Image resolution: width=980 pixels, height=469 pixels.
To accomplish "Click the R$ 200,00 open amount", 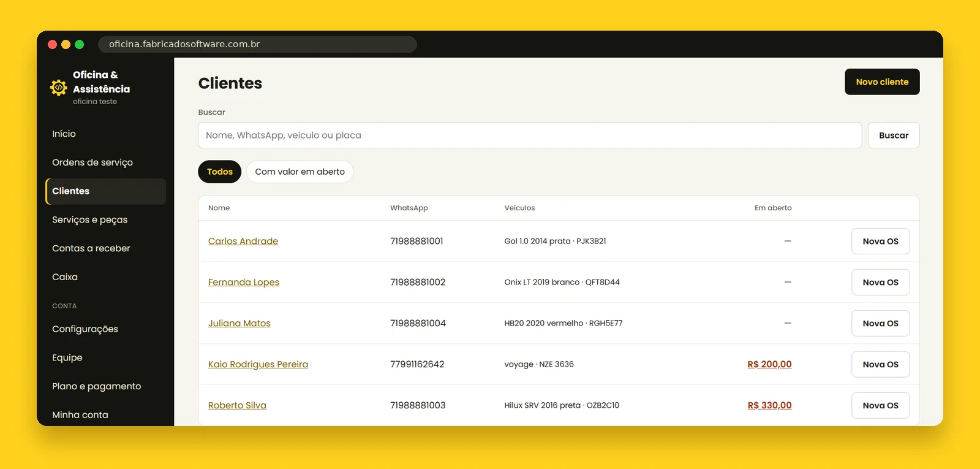I will pyautogui.click(x=769, y=364).
